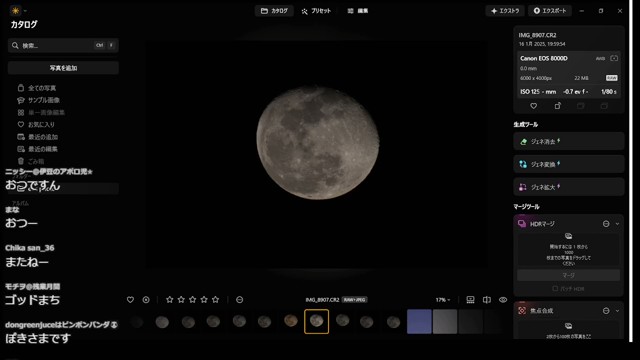Open the エクストラ menu
Image resolution: width=640 pixels, height=360 pixels.
coord(505,11)
